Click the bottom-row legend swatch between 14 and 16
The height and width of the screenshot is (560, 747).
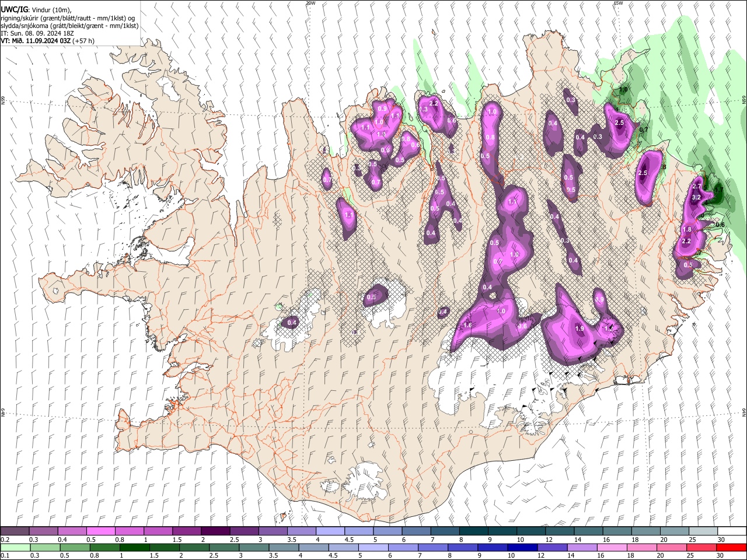582,547
